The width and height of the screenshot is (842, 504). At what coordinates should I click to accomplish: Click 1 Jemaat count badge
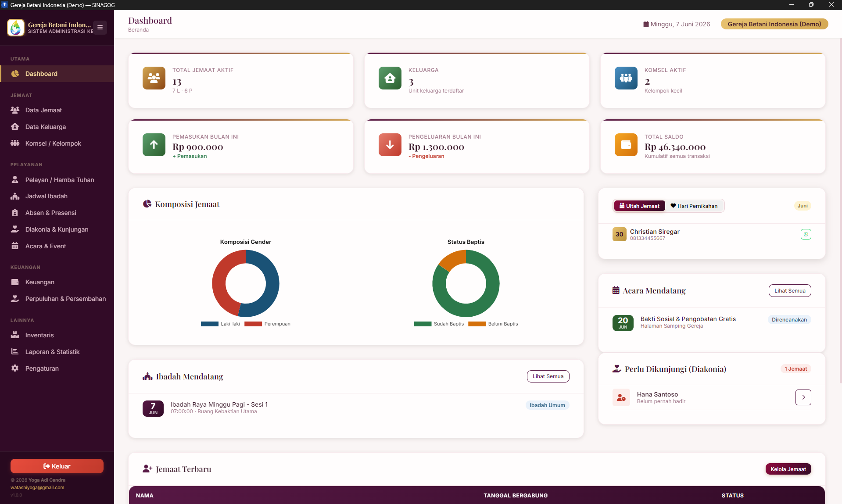[795, 369]
